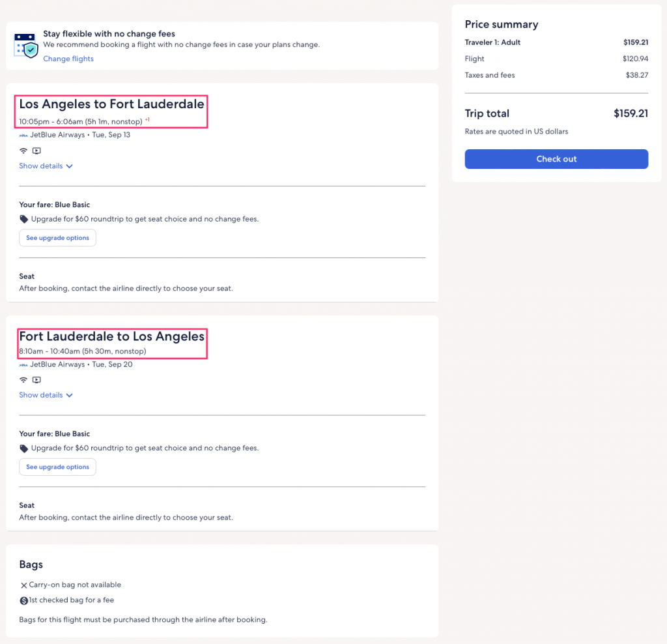Screen dimensions: 667x644
Task: Open See upgrade options for Sep 13 flight
Action: (x=57, y=238)
